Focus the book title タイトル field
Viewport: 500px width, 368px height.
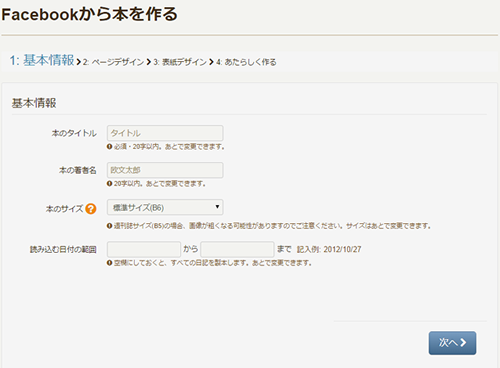coord(165,133)
